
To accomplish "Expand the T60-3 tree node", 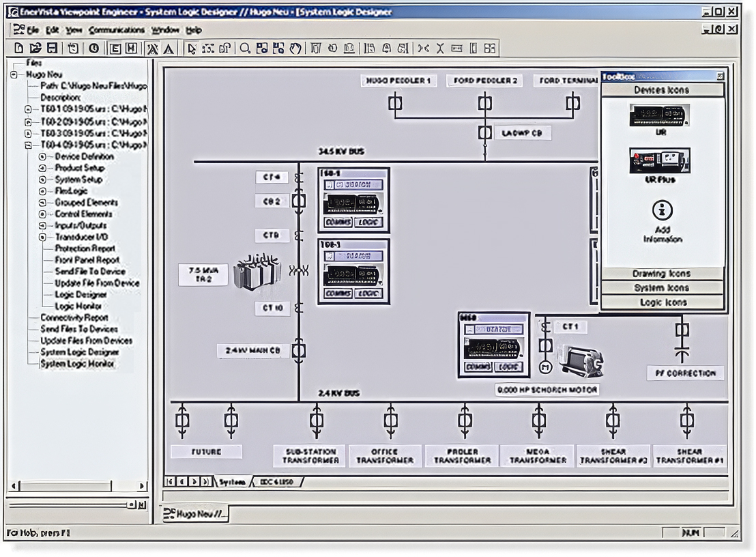I will [28, 133].
